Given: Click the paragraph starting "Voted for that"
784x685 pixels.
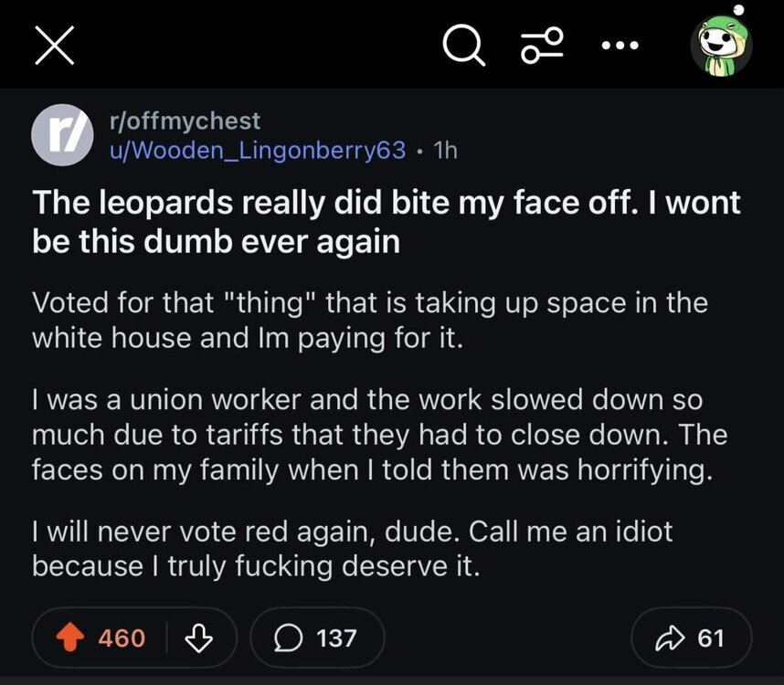Looking at the screenshot, I should 369,320.
